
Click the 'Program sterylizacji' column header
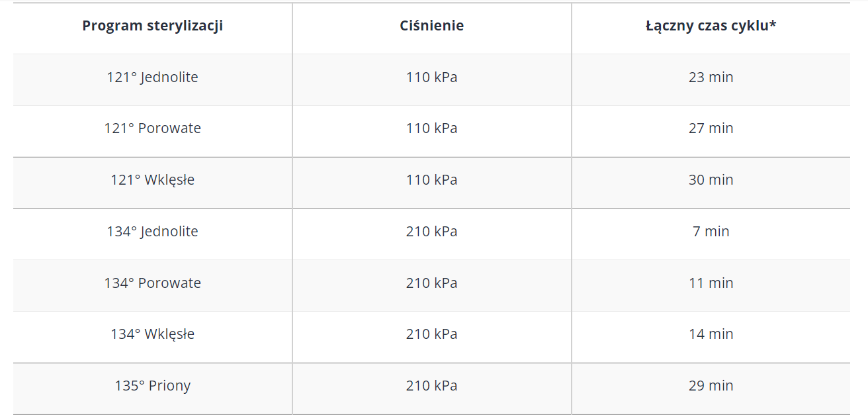(152, 26)
